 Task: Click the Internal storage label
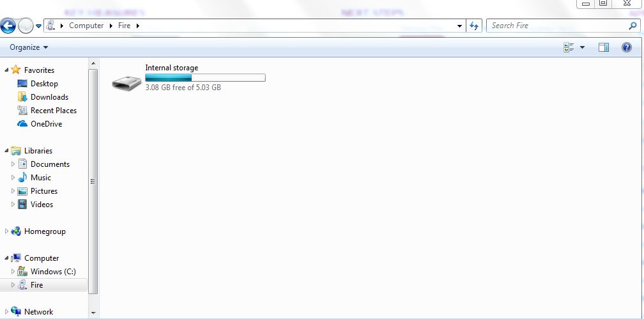[x=172, y=68]
